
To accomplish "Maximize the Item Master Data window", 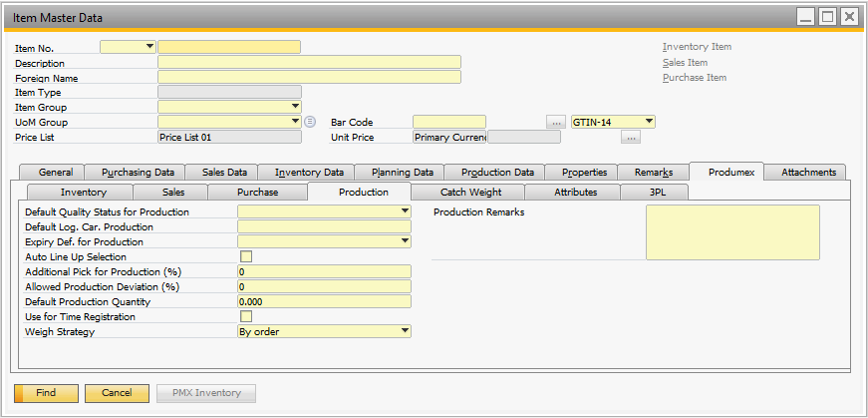I will coord(827,17).
